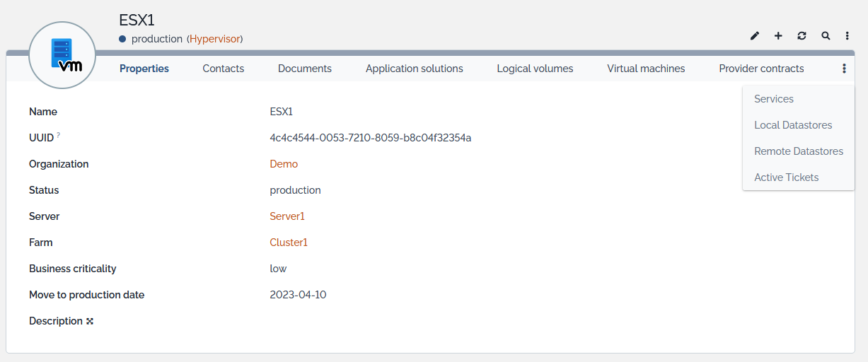Open the Documents tab
The width and height of the screenshot is (868, 362).
pyautogui.click(x=304, y=69)
